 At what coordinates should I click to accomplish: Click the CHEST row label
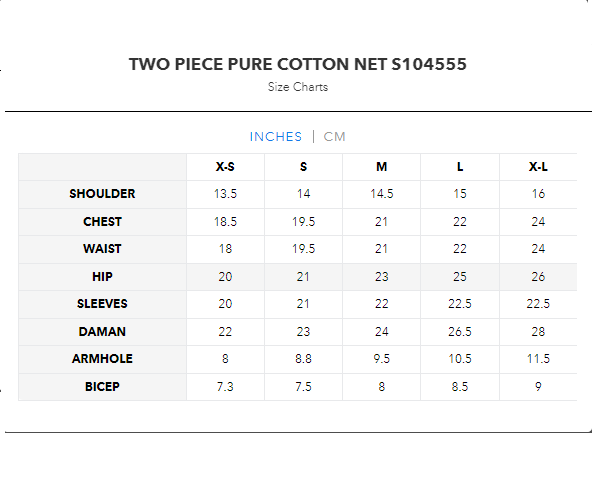pyautogui.click(x=102, y=222)
